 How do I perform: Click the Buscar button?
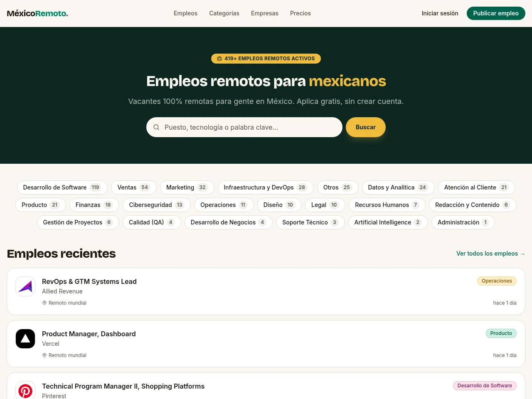point(366,127)
